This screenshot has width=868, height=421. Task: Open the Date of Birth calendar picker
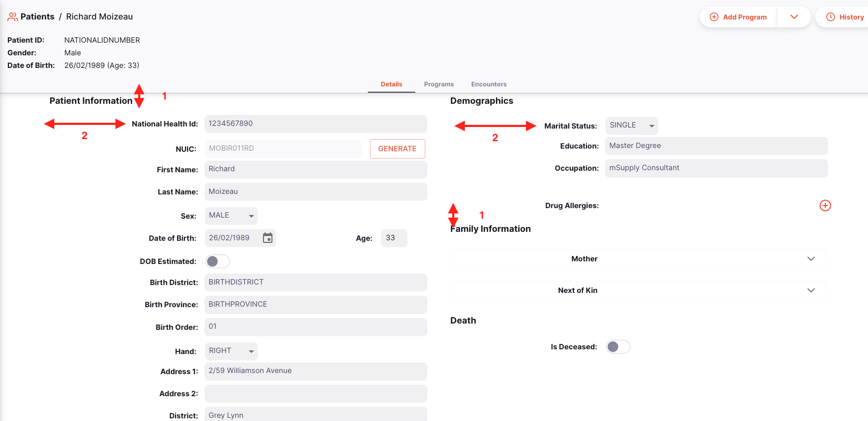(268, 238)
